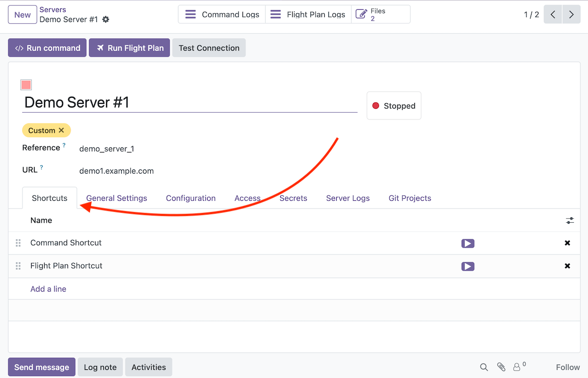The image size is (588, 378).
Task: Go to the next record with the right arrow
Action: click(571, 14)
